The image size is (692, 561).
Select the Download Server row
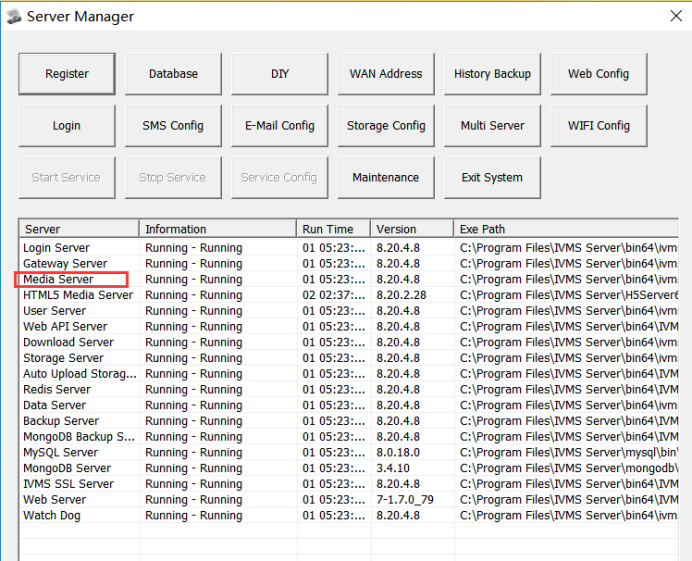349,343
